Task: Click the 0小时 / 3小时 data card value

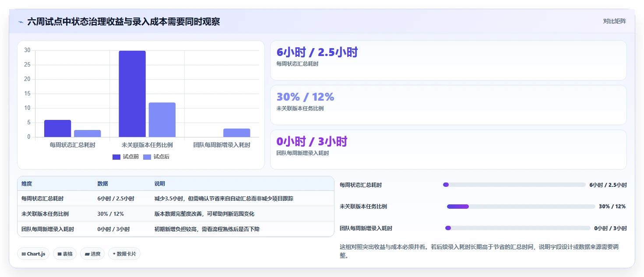Action: [312, 141]
